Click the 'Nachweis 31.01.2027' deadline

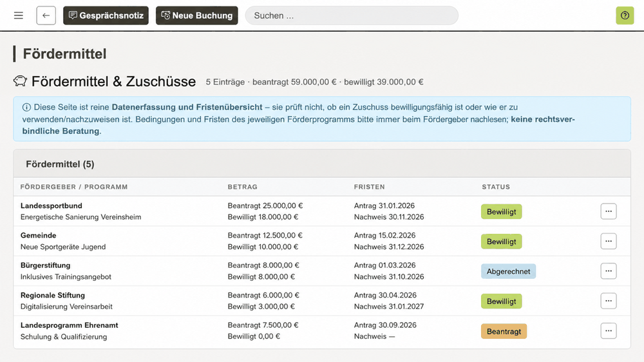[389, 307]
